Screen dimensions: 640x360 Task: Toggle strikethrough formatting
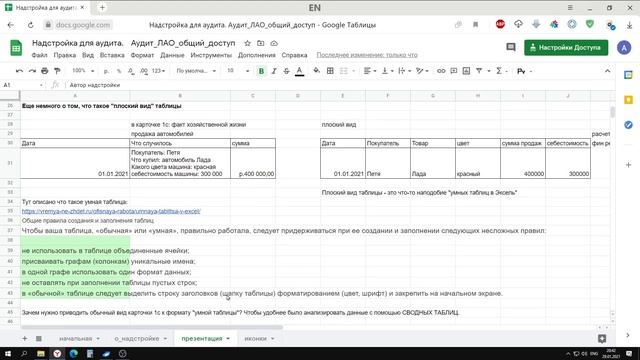tap(286, 71)
